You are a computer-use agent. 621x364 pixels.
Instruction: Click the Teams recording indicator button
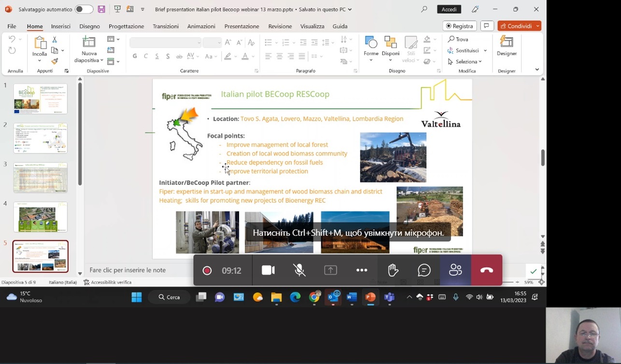[207, 270]
